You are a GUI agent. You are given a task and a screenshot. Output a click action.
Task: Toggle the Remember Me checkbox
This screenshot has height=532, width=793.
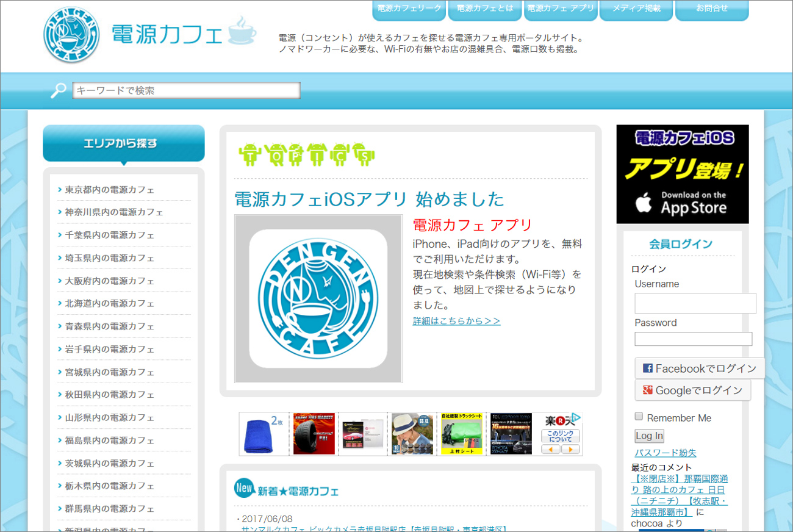pyautogui.click(x=639, y=416)
